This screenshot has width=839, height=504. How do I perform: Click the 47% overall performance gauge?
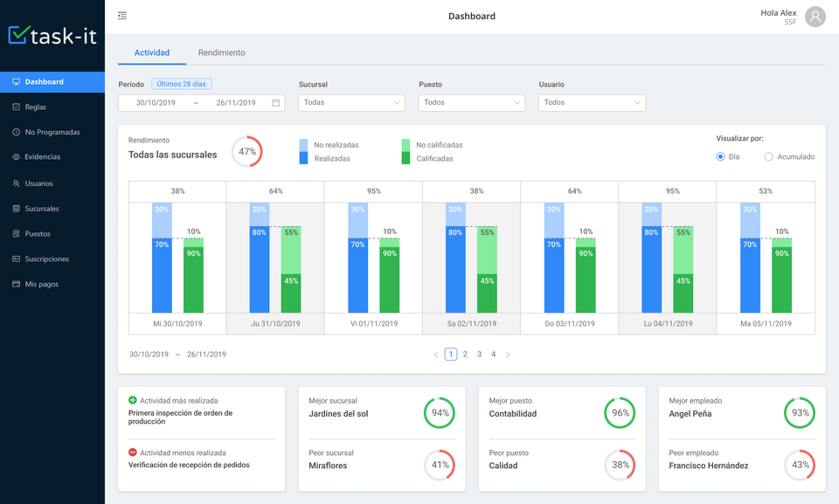pyautogui.click(x=246, y=151)
